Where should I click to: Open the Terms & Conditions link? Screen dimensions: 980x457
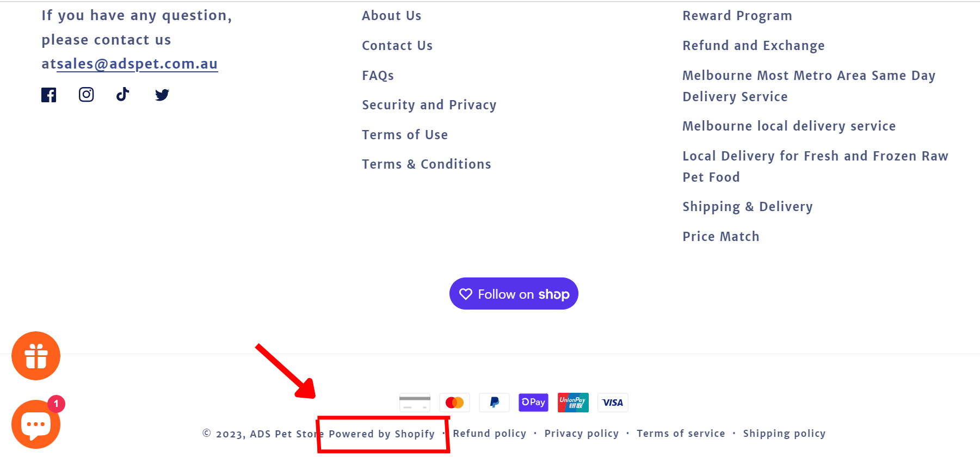pyautogui.click(x=426, y=164)
